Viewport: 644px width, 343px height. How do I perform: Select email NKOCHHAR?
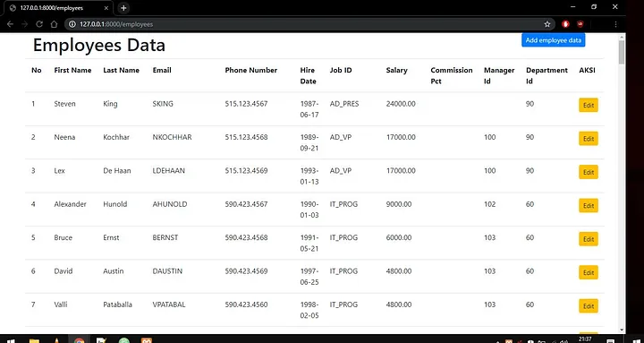click(x=172, y=137)
